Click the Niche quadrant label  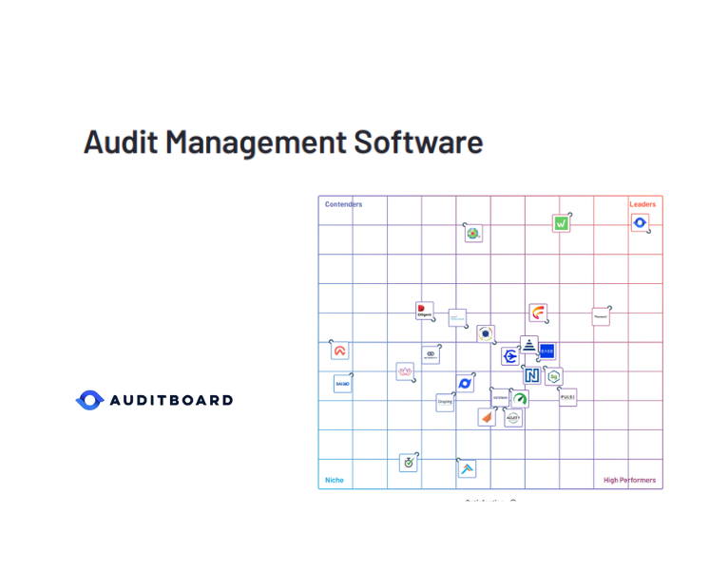tap(335, 480)
